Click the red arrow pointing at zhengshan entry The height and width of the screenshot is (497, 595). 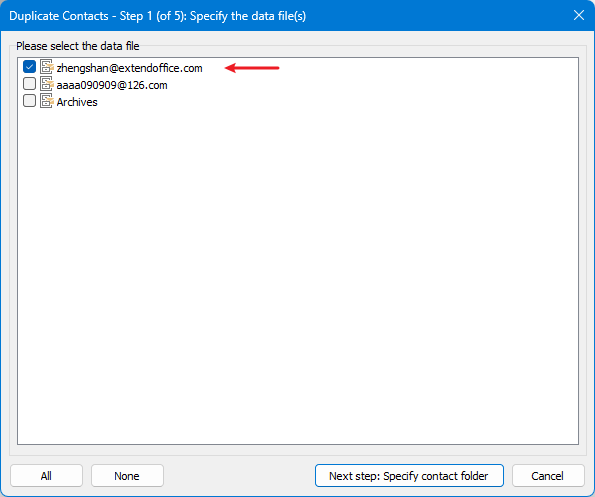pos(252,68)
